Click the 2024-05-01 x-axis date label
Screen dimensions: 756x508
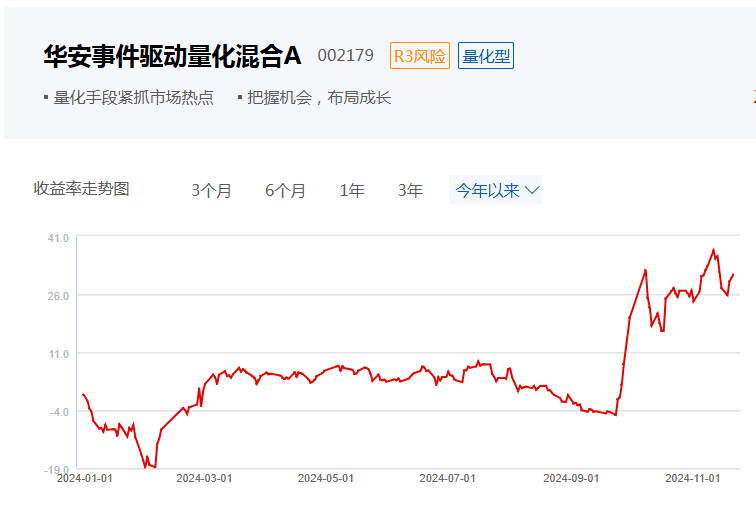click(326, 478)
